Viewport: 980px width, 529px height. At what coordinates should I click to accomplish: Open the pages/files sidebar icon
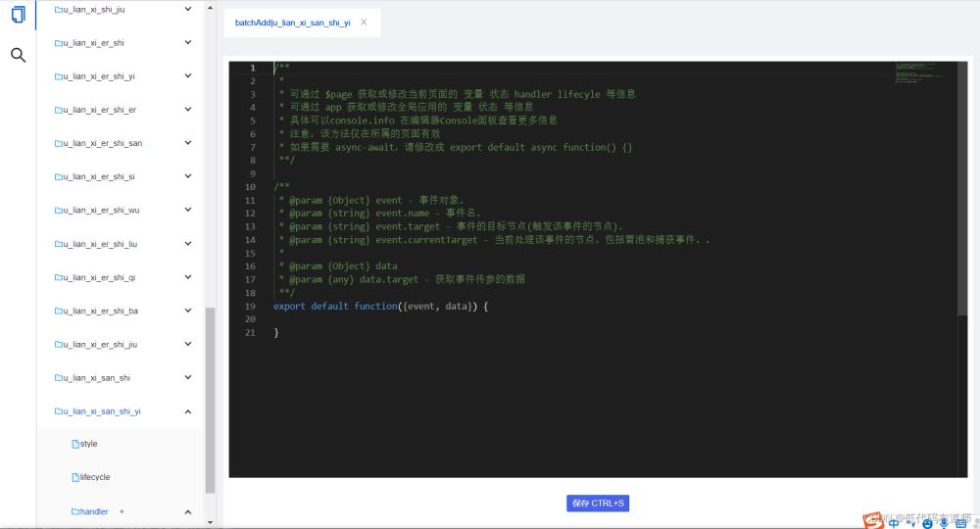(18, 15)
